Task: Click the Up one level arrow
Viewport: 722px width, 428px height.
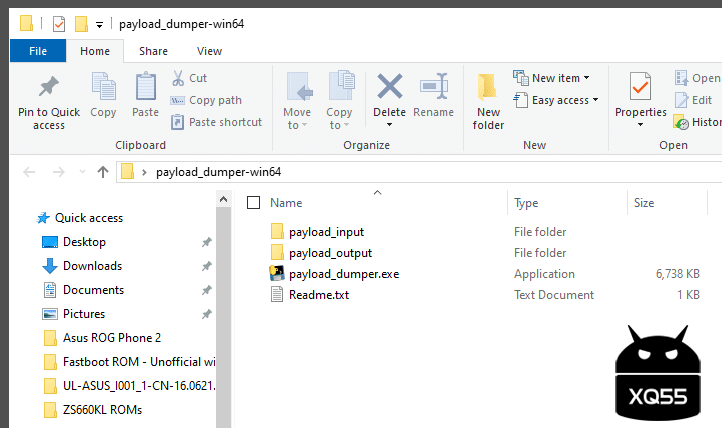Action: (x=102, y=172)
